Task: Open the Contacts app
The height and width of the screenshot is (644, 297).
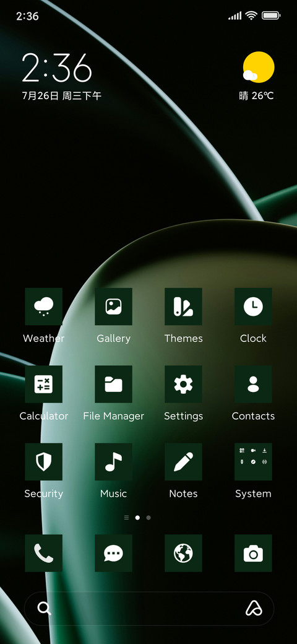Action: click(x=253, y=384)
